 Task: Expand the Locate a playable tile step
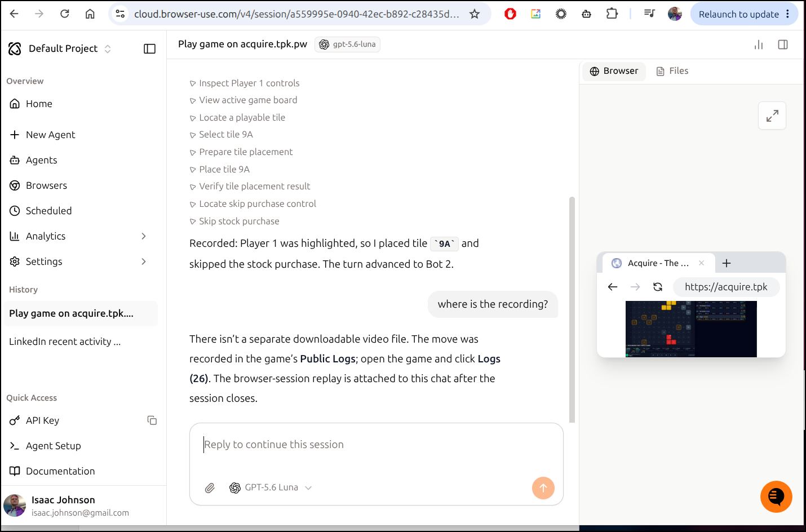click(x=237, y=118)
